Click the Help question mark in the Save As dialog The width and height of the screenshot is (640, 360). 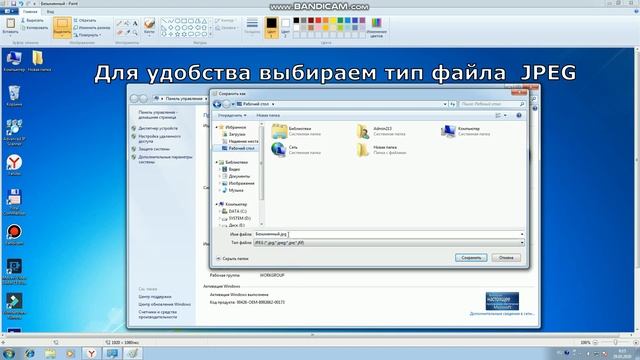[x=519, y=116]
